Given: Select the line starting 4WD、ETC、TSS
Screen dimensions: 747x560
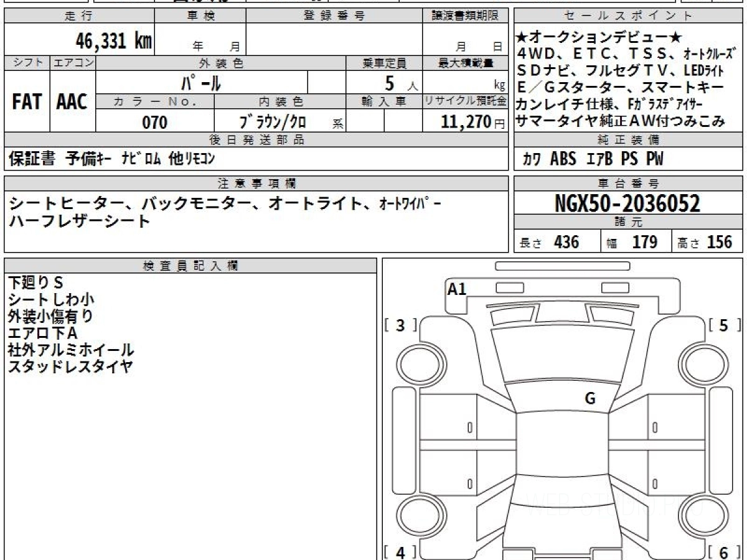Looking at the screenshot, I should click(x=627, y=54).
